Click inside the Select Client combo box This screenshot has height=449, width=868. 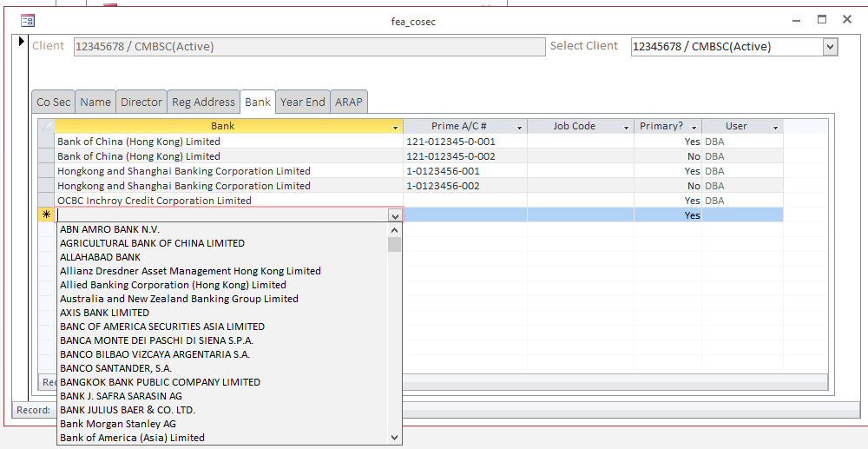727,47
